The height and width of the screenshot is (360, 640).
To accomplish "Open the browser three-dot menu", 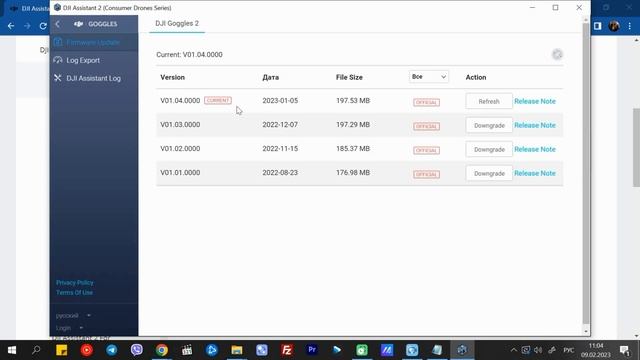I will (630, 26).
